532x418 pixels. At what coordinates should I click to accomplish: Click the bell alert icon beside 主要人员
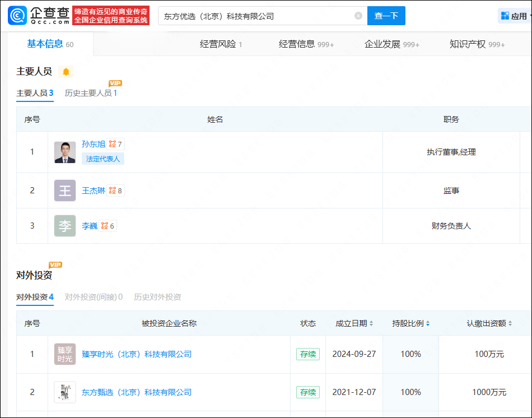(x=66, y=72)
